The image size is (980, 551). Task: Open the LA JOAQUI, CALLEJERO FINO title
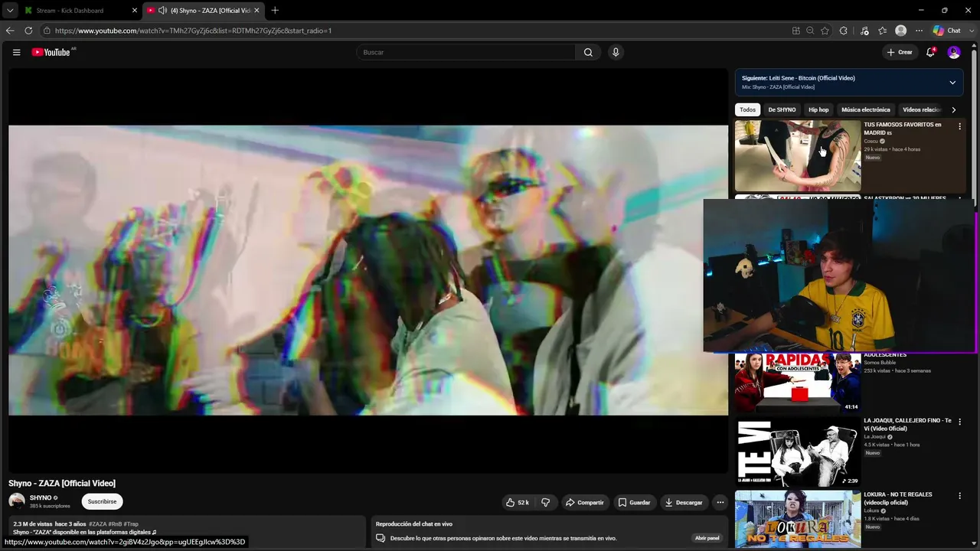pyautogui.click(x=907, y=425)
